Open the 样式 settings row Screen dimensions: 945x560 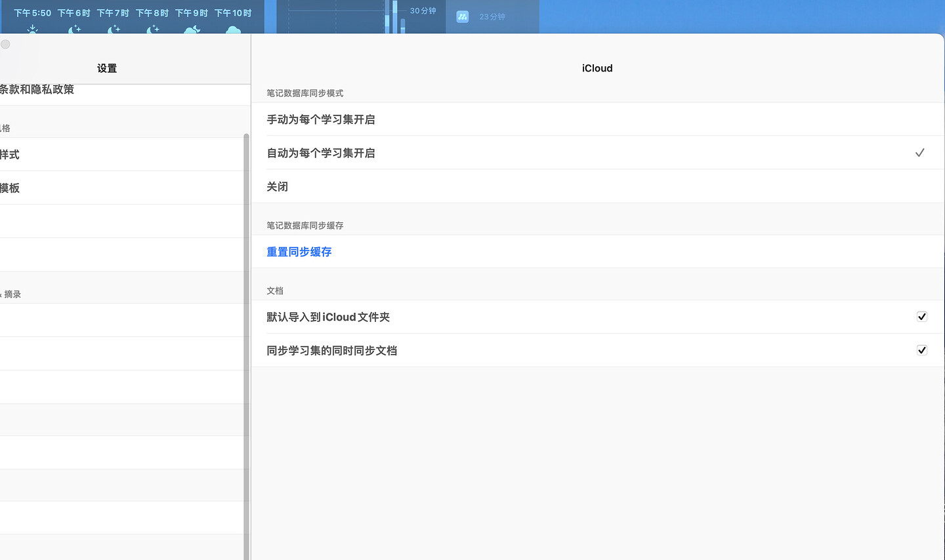[121, 154]
